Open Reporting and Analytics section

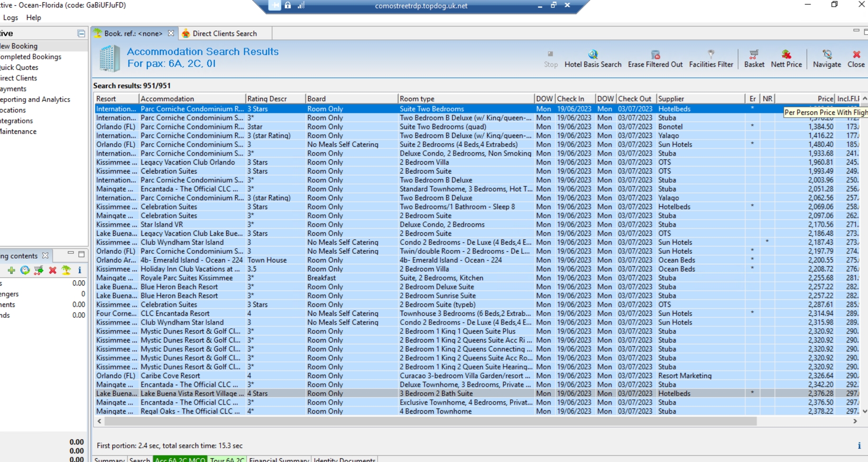(x=35, y=99)
